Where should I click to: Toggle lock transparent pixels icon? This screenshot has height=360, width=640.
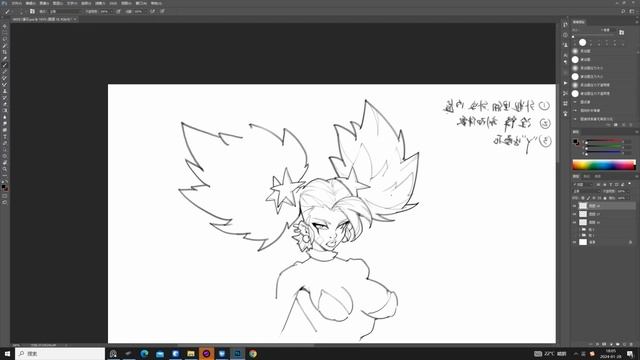[583, 198]
